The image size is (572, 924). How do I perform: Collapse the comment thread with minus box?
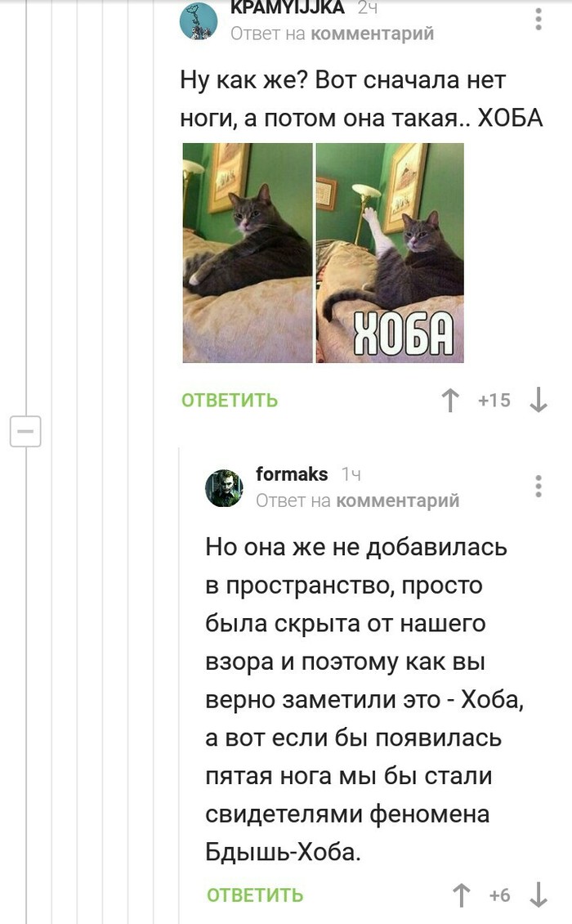point(25,431)
